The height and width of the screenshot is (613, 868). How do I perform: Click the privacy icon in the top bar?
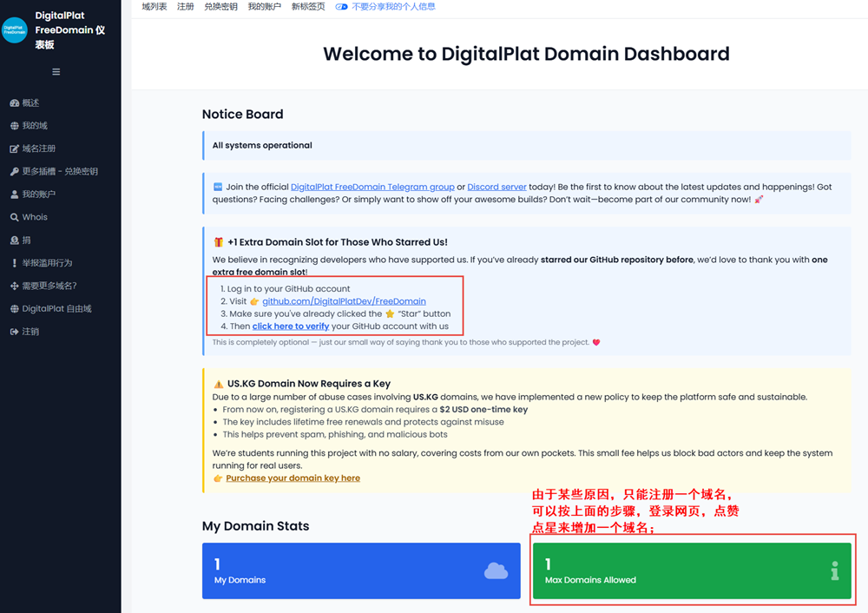[x=341, y=7]
